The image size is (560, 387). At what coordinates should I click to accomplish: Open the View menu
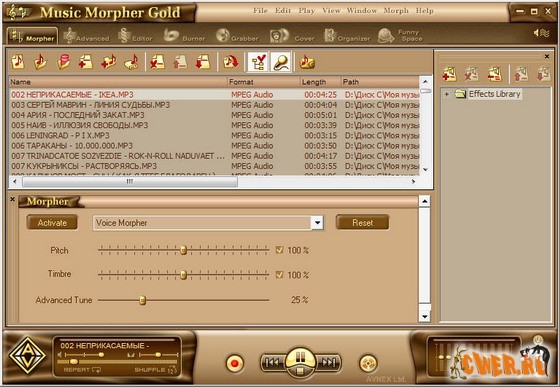(331, 11)
